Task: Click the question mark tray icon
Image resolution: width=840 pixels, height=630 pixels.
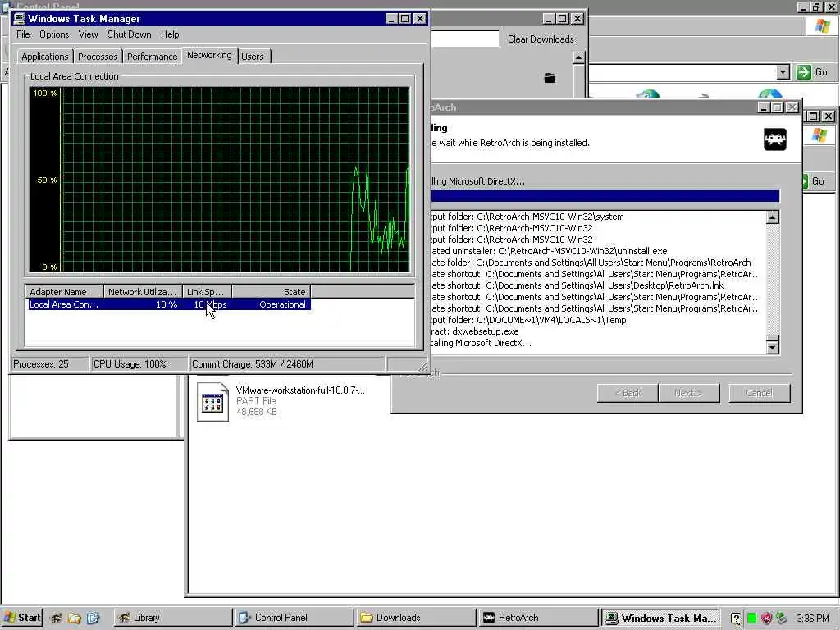Action: pyautogui.click(x=736, y=619)
